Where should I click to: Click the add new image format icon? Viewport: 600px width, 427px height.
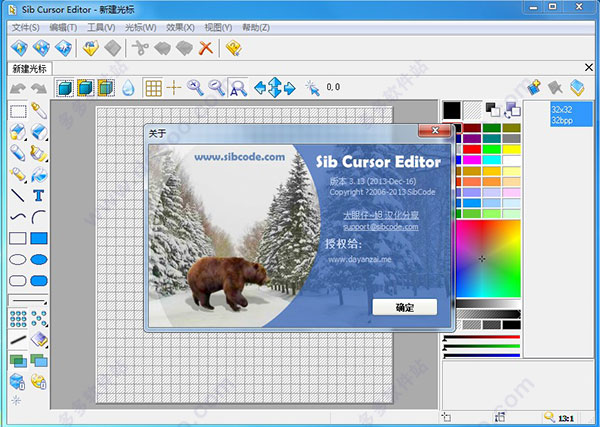click(x=534, y=88)
